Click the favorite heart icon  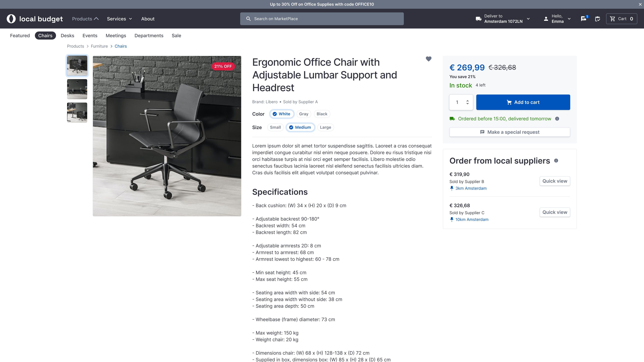coord(428,59)
